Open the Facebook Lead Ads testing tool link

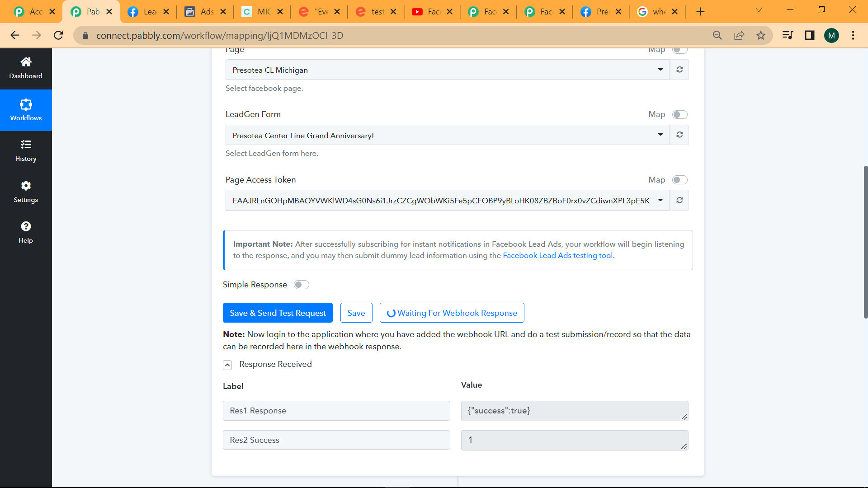coord(558,255)
